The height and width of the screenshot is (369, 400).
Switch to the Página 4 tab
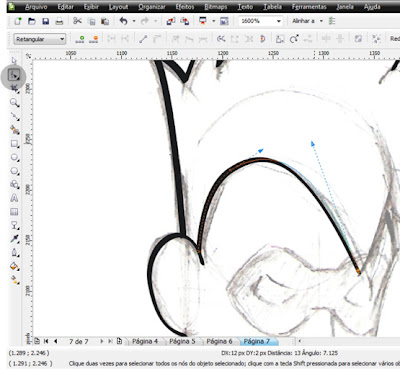coord(145,341)
